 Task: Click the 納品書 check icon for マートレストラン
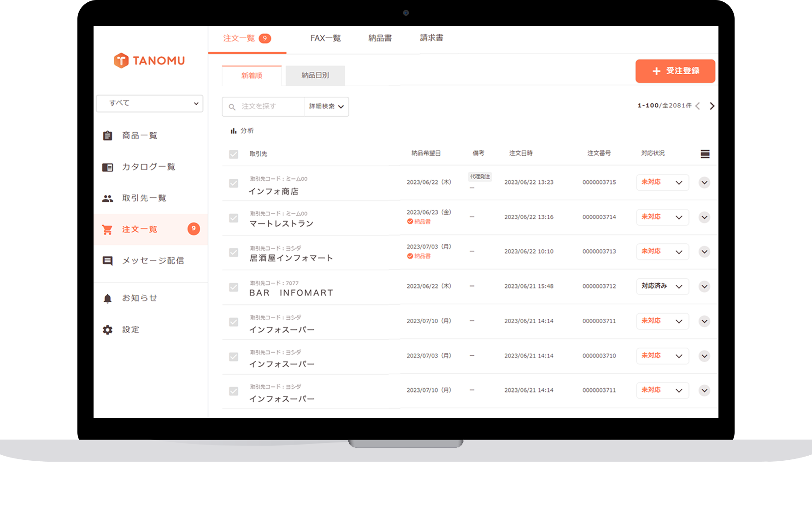410,222
